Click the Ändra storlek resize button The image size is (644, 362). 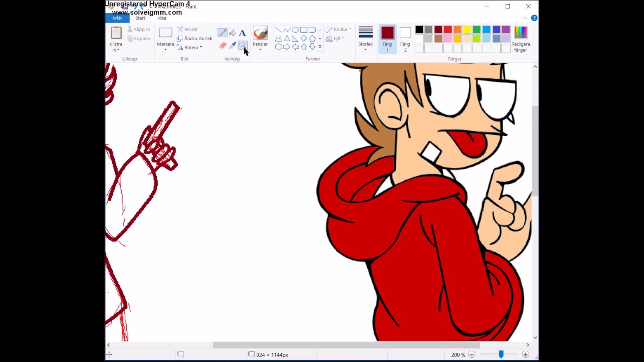[x=194, y=38]
